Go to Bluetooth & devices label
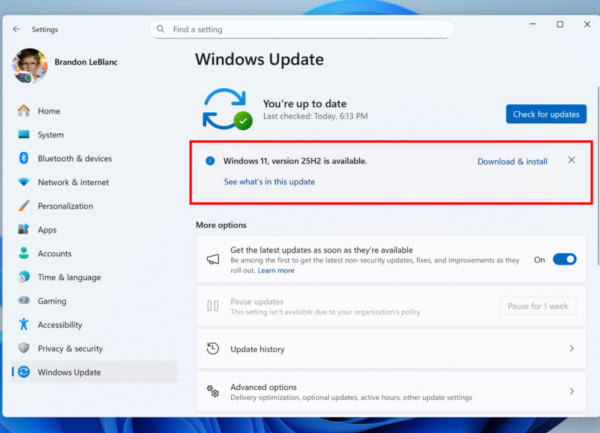Viewport: 600px width, 433px height. pos(75,158)
